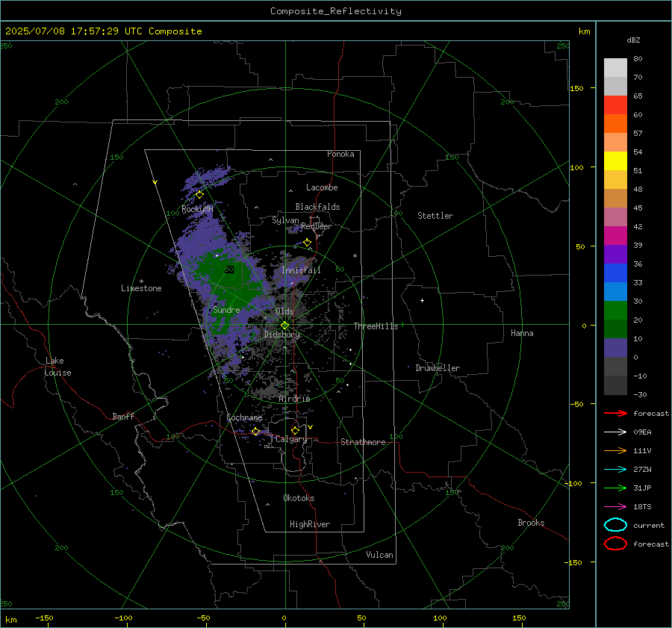This screenshot has height=628, width=672.
Task: Click the Blackfalds city label
Action: click(317, 207)
